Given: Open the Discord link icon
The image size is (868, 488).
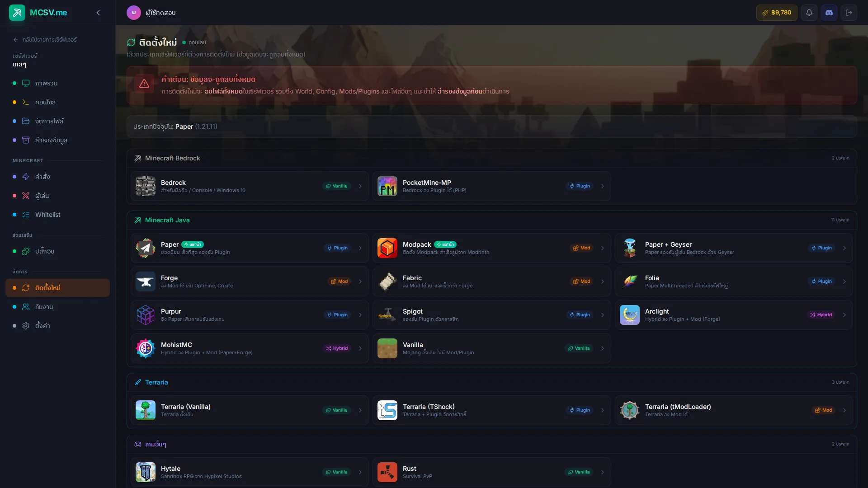Looking at the screenshot, I should click(x=829, y=13).
